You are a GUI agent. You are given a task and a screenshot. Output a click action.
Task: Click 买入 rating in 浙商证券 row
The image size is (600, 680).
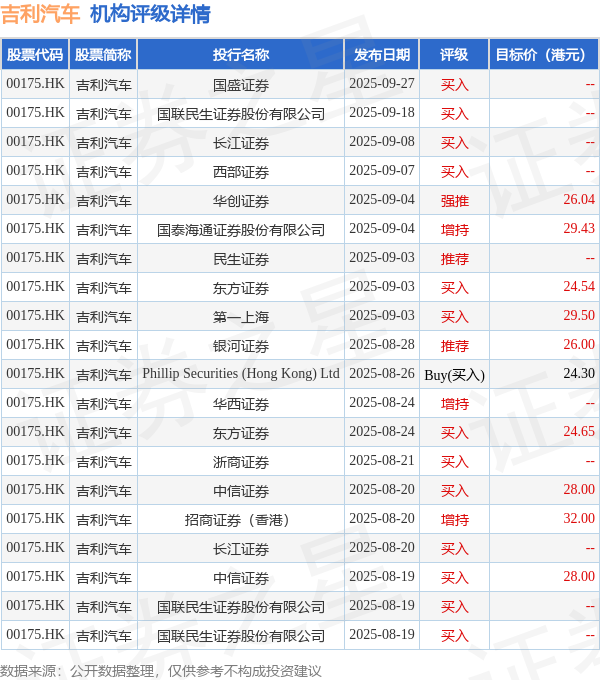tap(455, 462)
